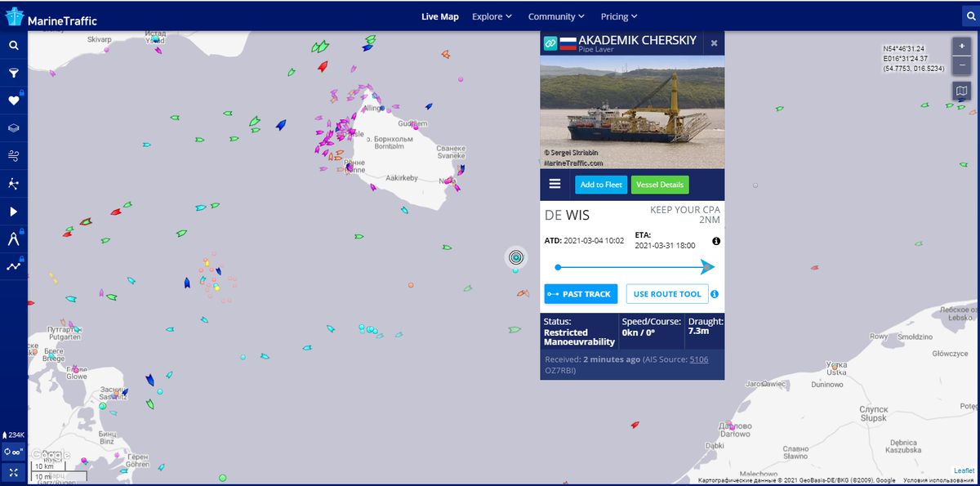This screenshot has height=486, width=980.
Task: Click the selected vessel target marker on map
Action: [515, 257]
